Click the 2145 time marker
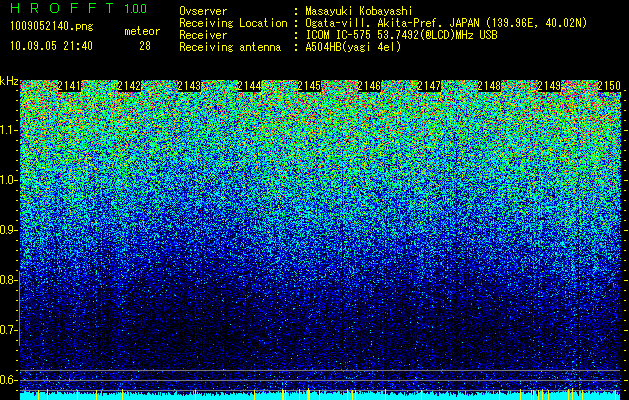 [309, 86]
